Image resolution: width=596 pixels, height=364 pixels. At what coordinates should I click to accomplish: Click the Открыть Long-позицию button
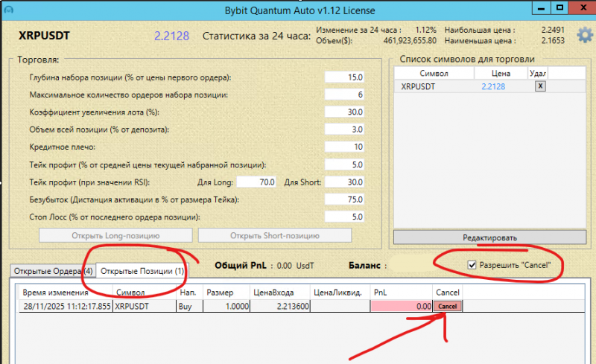pyautogui.click(x=115, y=235)
